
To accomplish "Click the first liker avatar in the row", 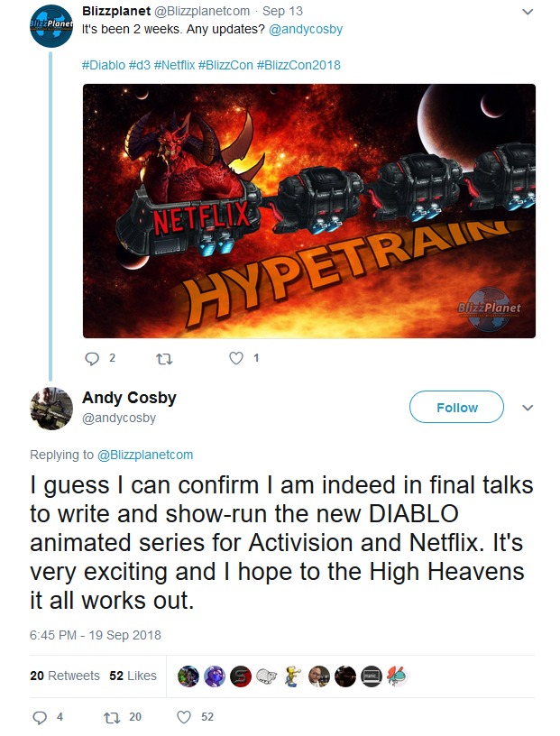I will [x=188, y=676].
